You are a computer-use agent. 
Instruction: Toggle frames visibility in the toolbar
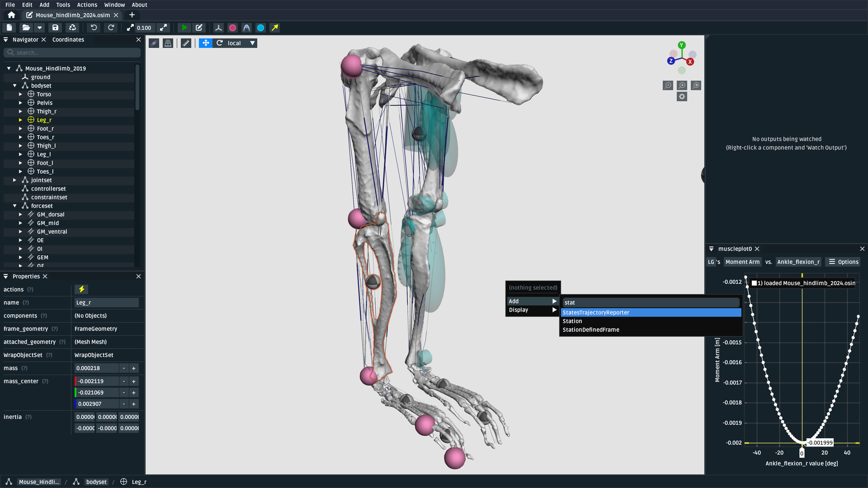point(218,28)
